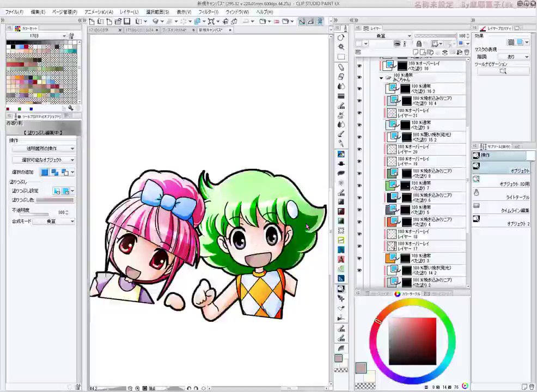The width and height of the screenshot is (537, 392).
Task: Select the pen tool
Action: (x=341, y=67)
